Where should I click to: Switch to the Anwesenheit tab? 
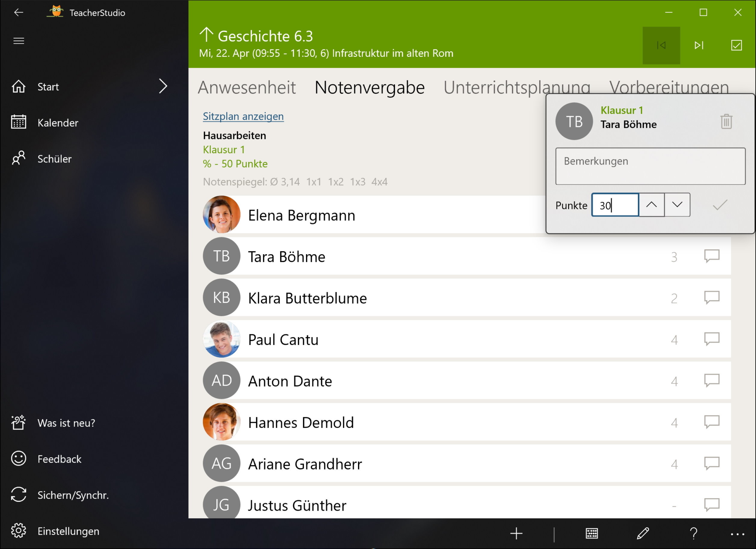[x=247, y=87]
